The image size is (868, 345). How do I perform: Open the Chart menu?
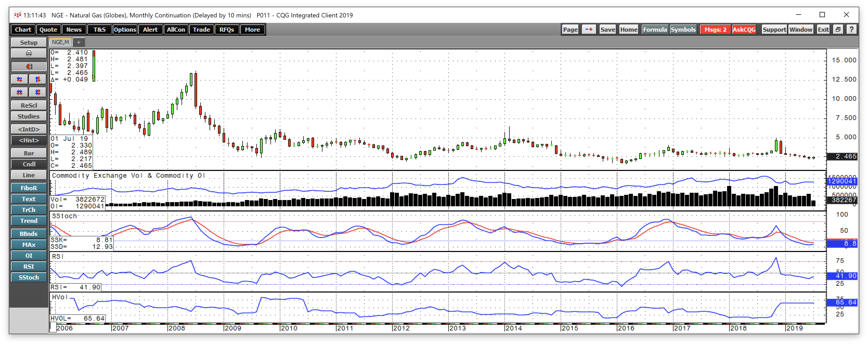pos(23,29)
